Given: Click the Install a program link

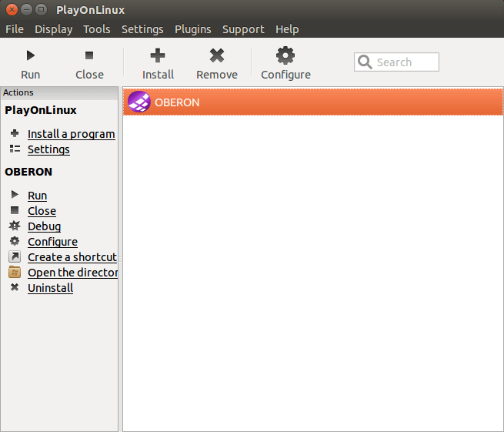Looking at the screenshot, I should (x=71, y=134).
